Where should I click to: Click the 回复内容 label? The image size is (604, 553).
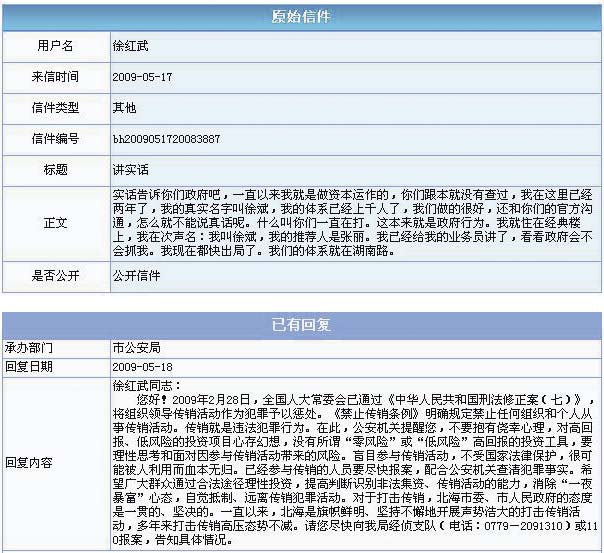(30, 463)
